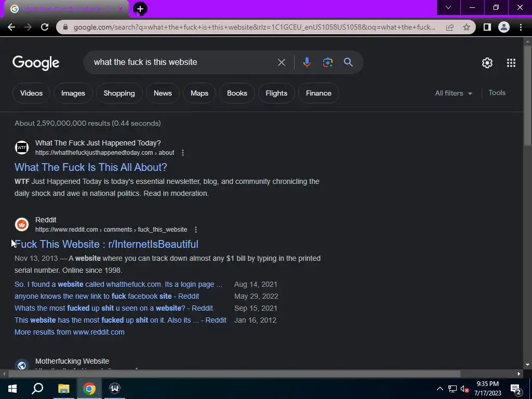
Task: Start voice search with microphone icon
Action: coord(307,62)
